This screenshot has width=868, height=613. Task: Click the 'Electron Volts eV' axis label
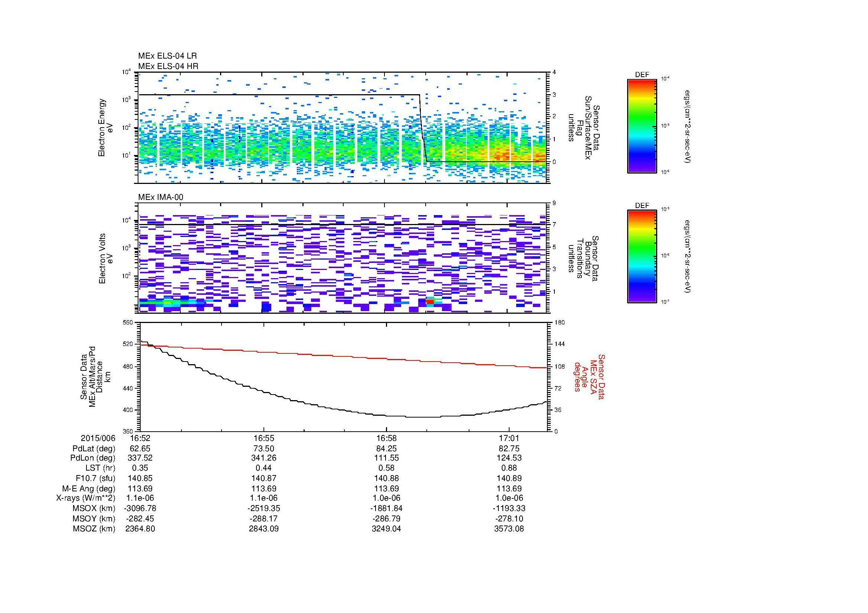tap(106, 258)
